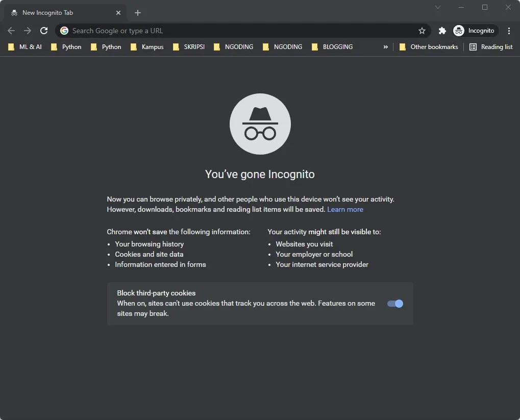
Task: Open the Extensions puzzle icon
Action: (442, 31)
